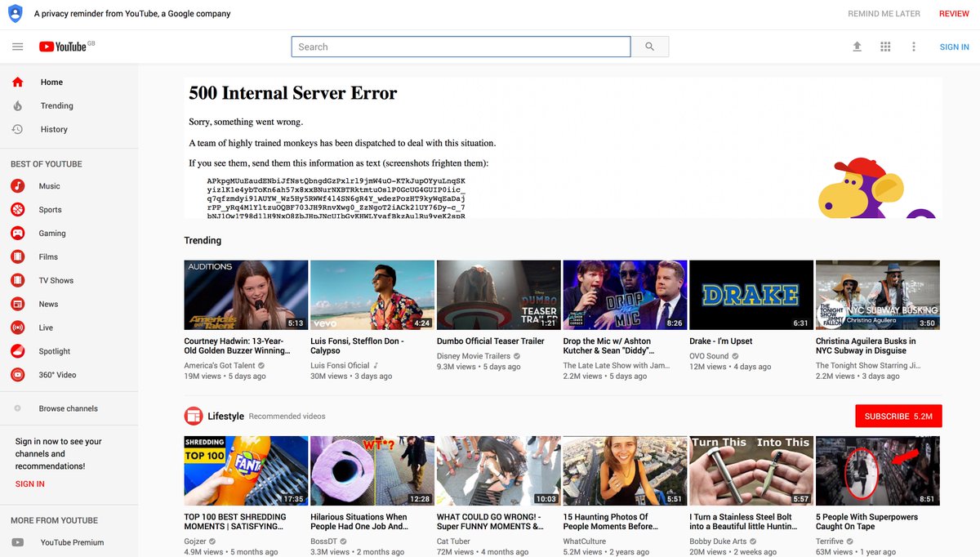Open the History sidebar label
This screenshot has height=557, width=980.
pos(54,129)
